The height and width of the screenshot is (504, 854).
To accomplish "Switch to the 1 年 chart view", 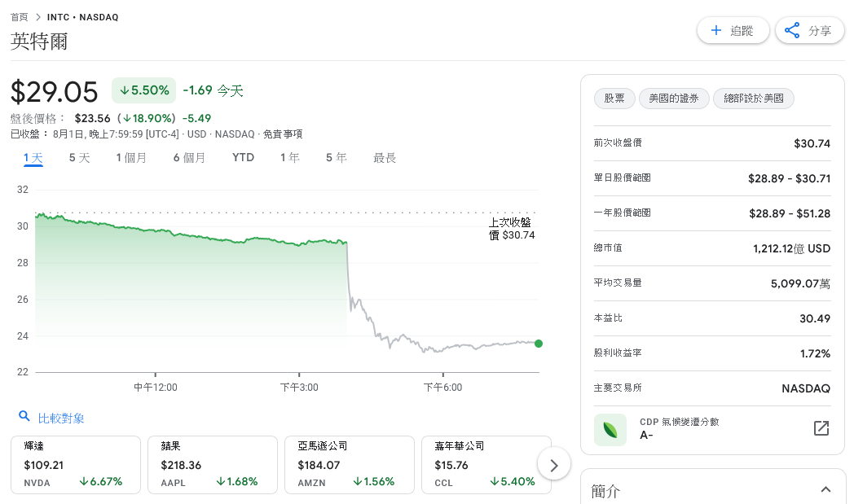I will (290, 158).
